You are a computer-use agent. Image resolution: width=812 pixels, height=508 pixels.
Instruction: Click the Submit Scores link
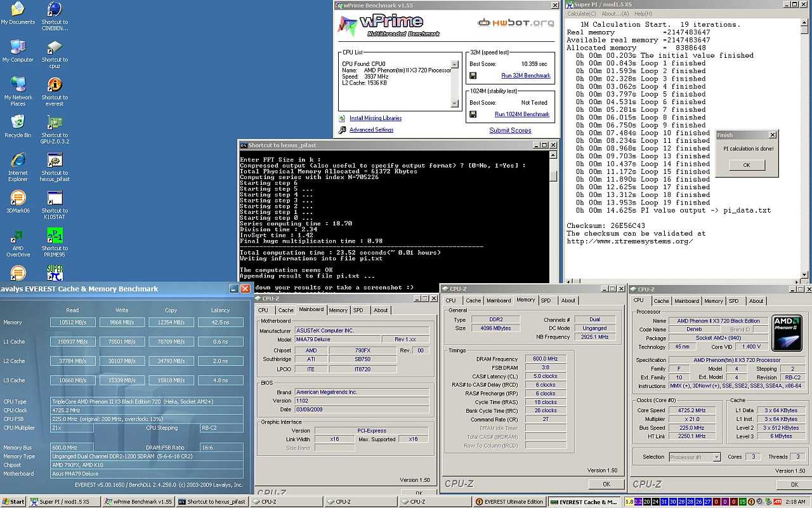(x=510, y=130)
